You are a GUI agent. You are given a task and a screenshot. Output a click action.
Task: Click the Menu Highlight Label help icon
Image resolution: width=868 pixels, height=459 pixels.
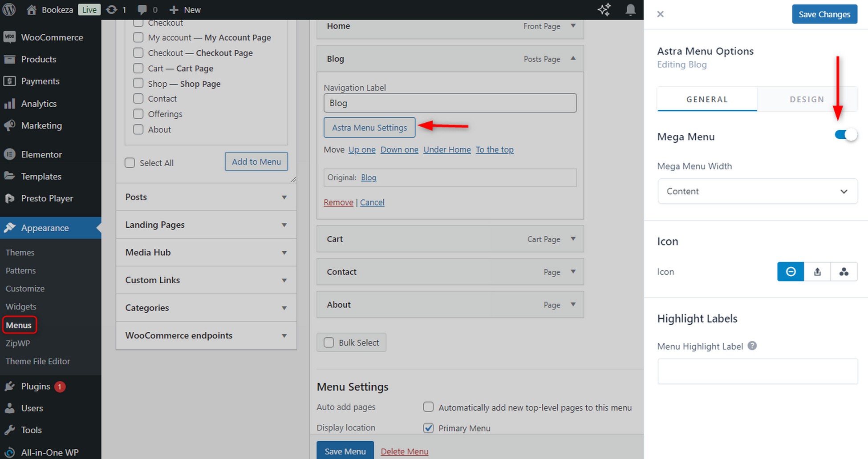[752, 346]
